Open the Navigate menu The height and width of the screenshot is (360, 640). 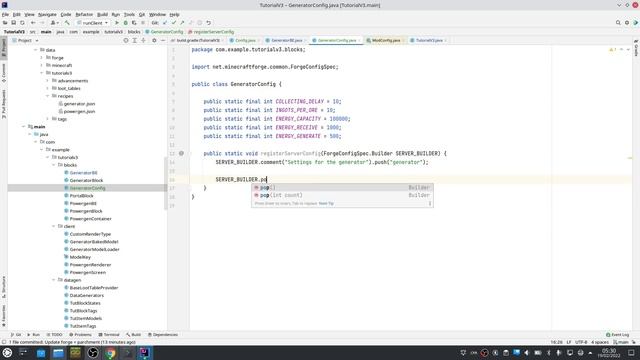click(47, 14)
